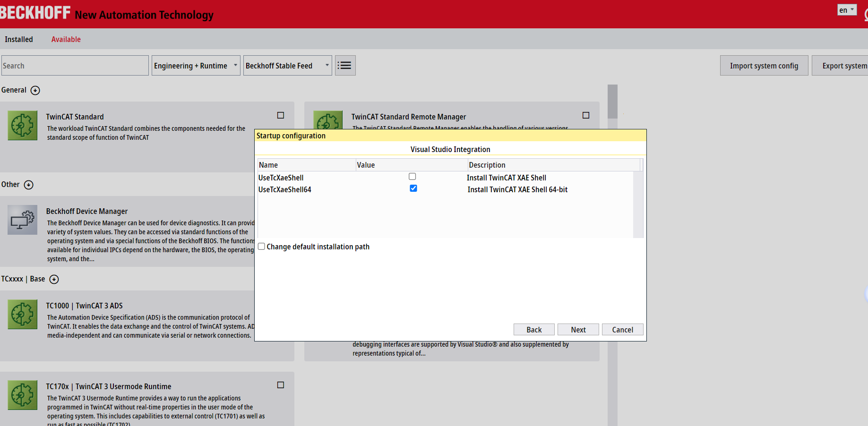Click the Back button in dialog
Screen dimensions: 868x426
[x=534, y=330]
